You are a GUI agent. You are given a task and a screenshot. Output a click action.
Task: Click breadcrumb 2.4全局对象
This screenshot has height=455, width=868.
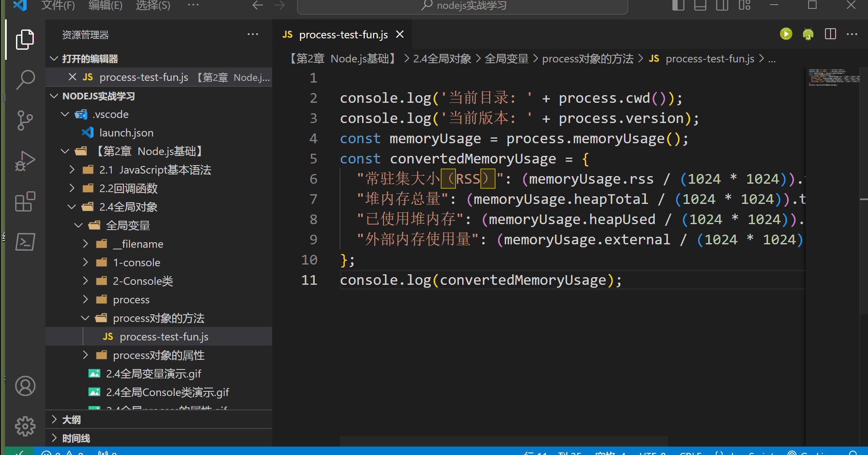coord(442,59)
